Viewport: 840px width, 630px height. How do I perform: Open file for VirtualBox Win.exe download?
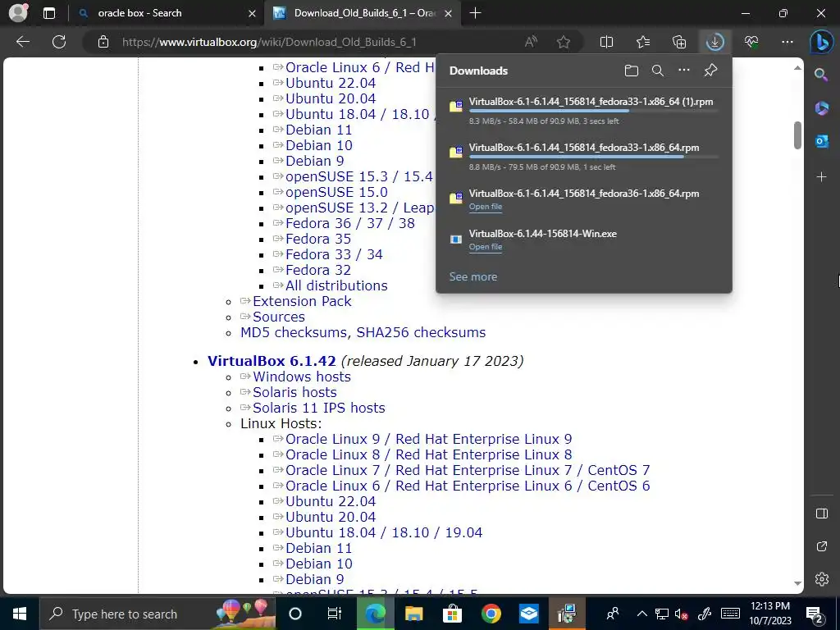486,247
